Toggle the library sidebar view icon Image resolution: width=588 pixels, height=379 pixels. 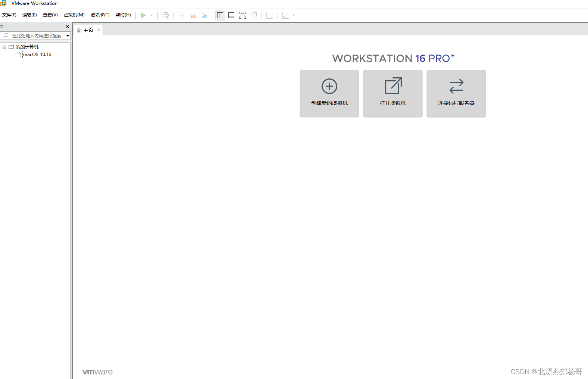click(220, 15)
